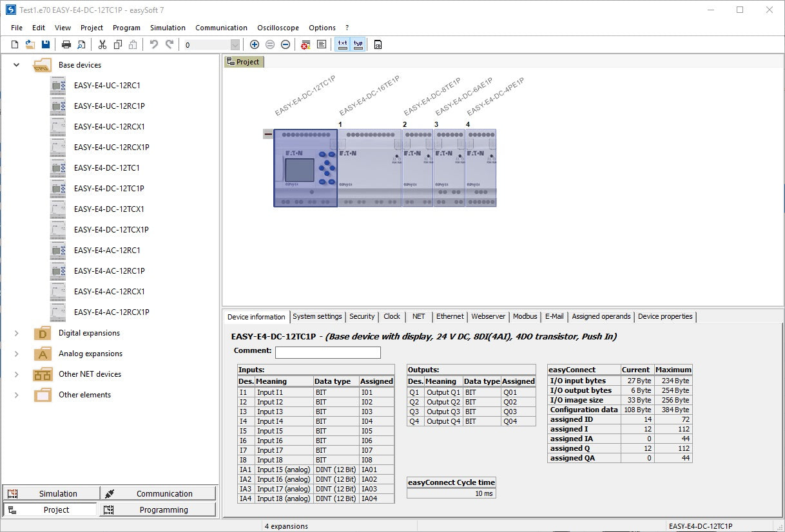Undo last action in toolbar
Viewport: 785px width, 532px height.
click(x=153, y=44)
